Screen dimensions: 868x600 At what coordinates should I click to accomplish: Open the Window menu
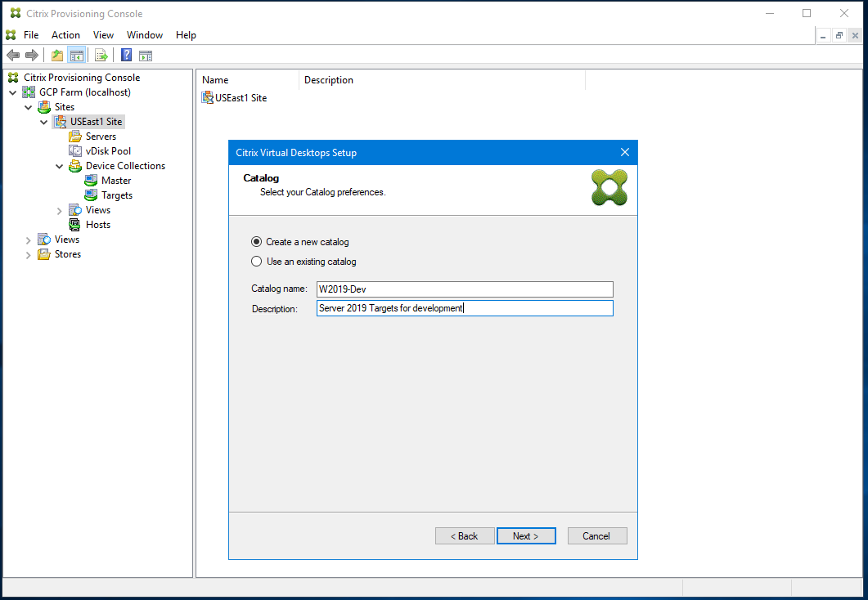click(x=145, y=34)
